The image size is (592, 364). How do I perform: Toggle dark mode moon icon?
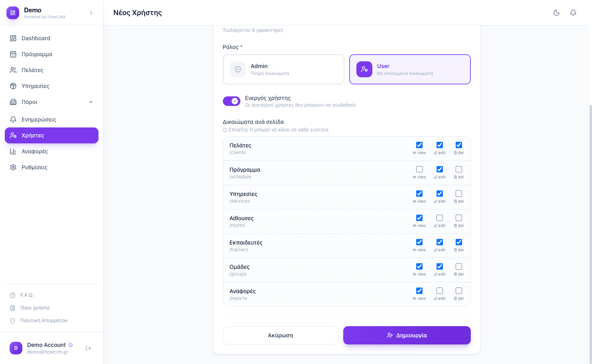point(557,13)
